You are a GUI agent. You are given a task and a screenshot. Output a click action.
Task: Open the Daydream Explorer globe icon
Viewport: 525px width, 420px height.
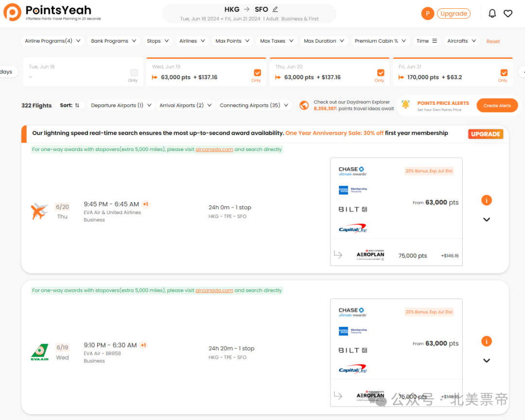(304, 105)
